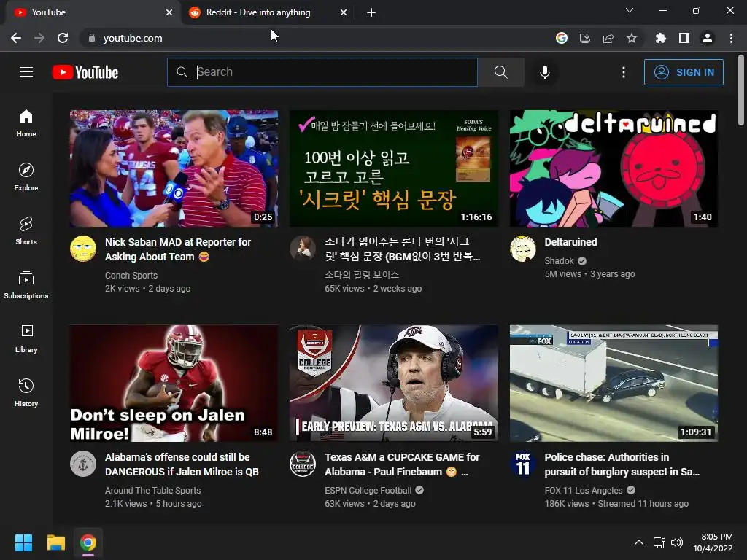
Task: Click title 'Nick Saban MAD at Reporter'
Action: click(x=178, y=249)
